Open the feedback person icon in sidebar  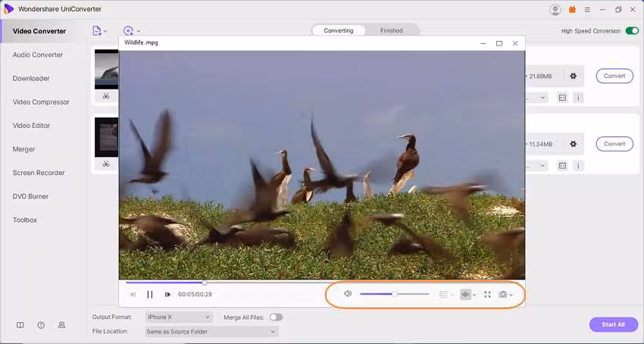tap(61, 325)
